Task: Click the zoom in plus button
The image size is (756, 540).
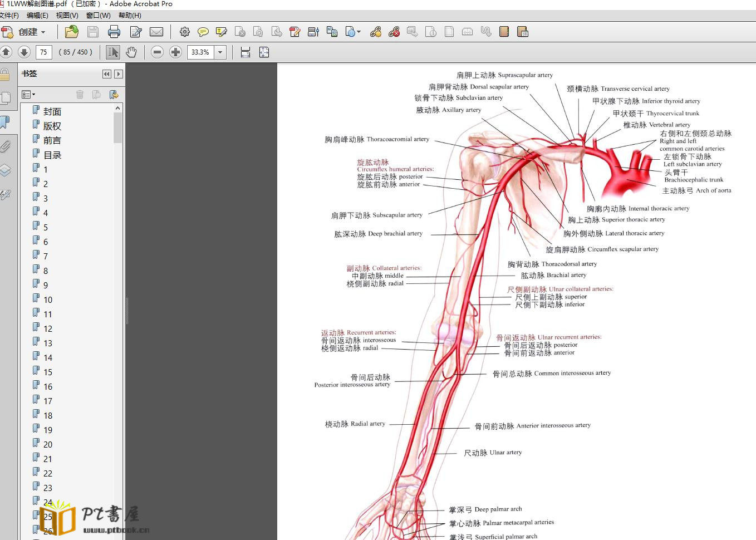Action: [x=175, y=52]
